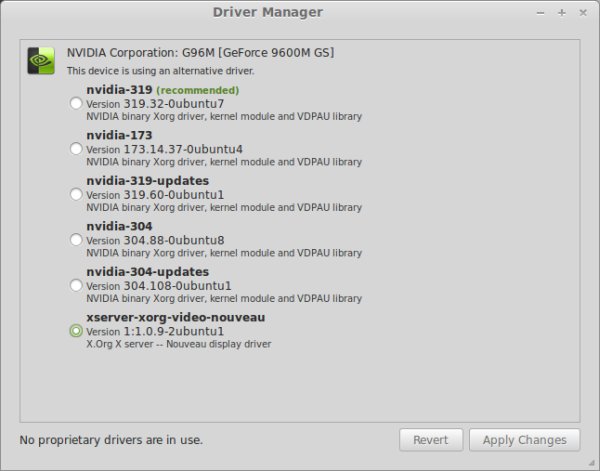600x471 pixels.
Task: Click the description under nvidia-173
Action: click(224, 162)
